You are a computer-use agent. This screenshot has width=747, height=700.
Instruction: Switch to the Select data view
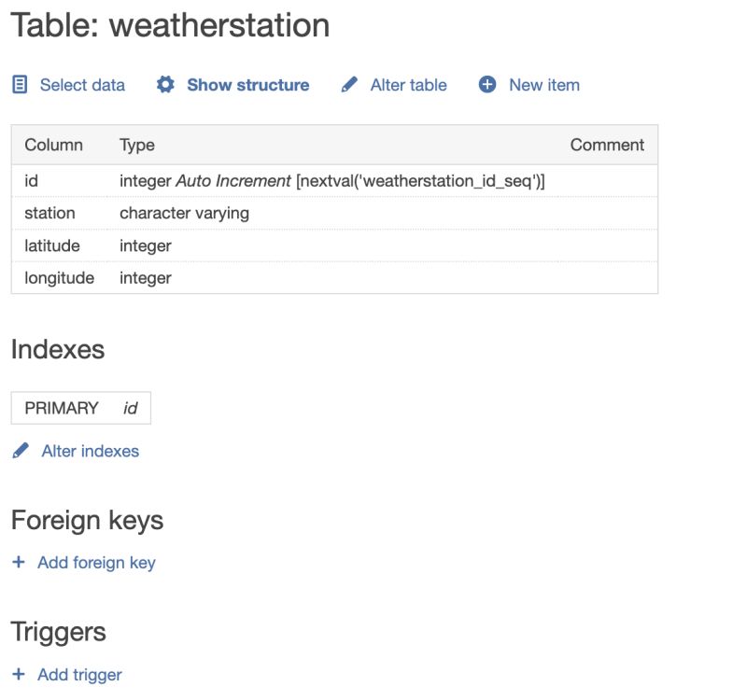pyautogui.click(x=81, y=85)
